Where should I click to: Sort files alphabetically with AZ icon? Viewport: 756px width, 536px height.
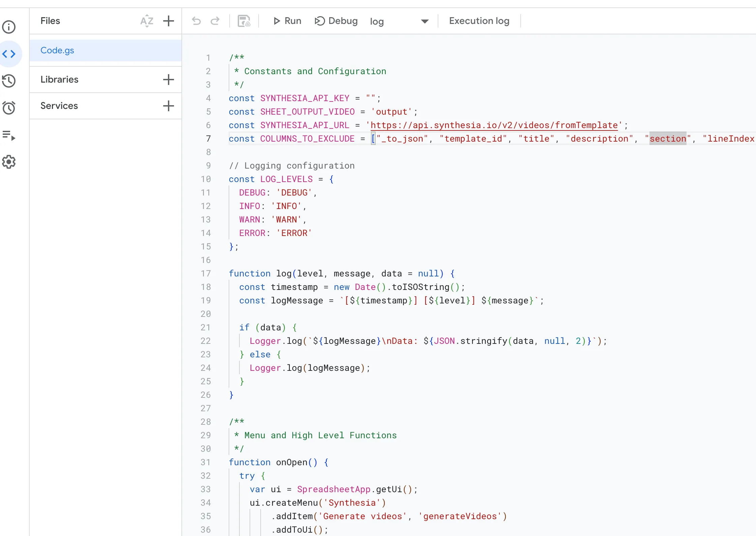[x=147, y=21]
